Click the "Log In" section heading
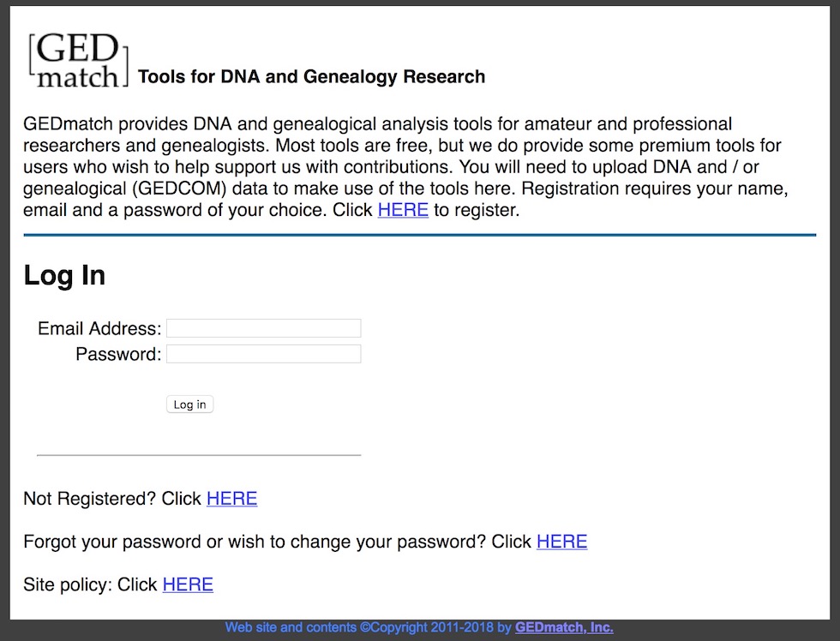This screenshot has height=641, width=840. pos(64,275)
